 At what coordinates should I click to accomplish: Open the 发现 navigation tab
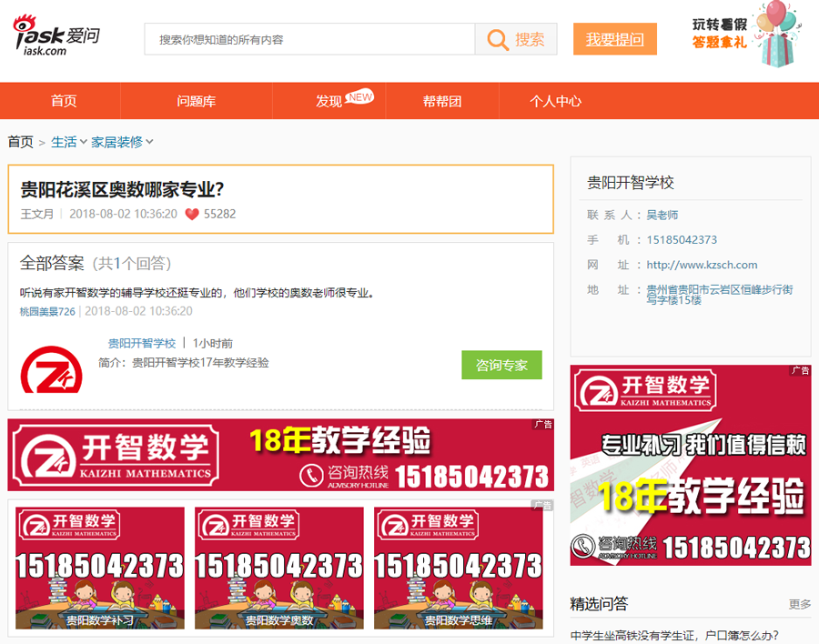[329, 101]
